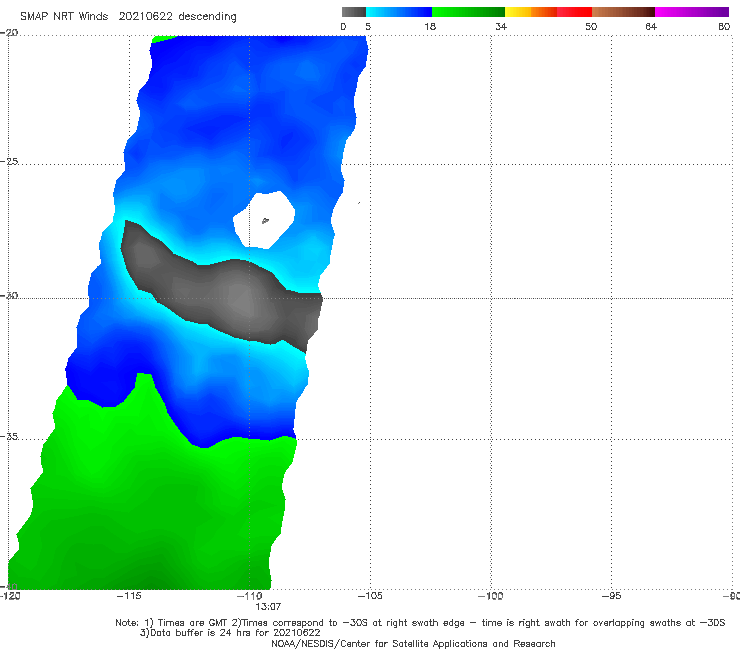Click the latitude label '-25'
740x650 pixels.
coord(9,161)
